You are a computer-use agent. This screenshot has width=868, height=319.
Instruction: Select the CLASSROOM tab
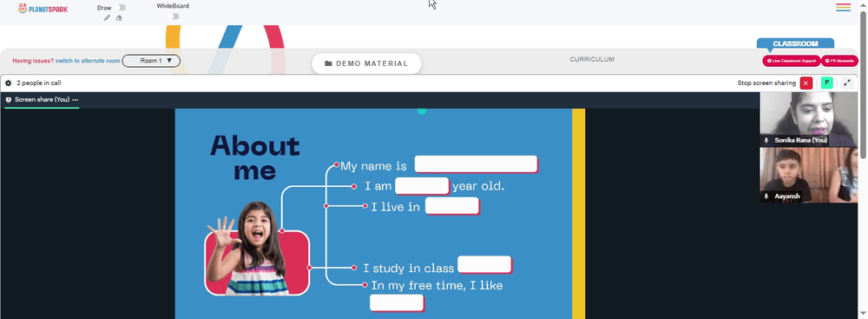pyautogui.click(x=795, y=43)
